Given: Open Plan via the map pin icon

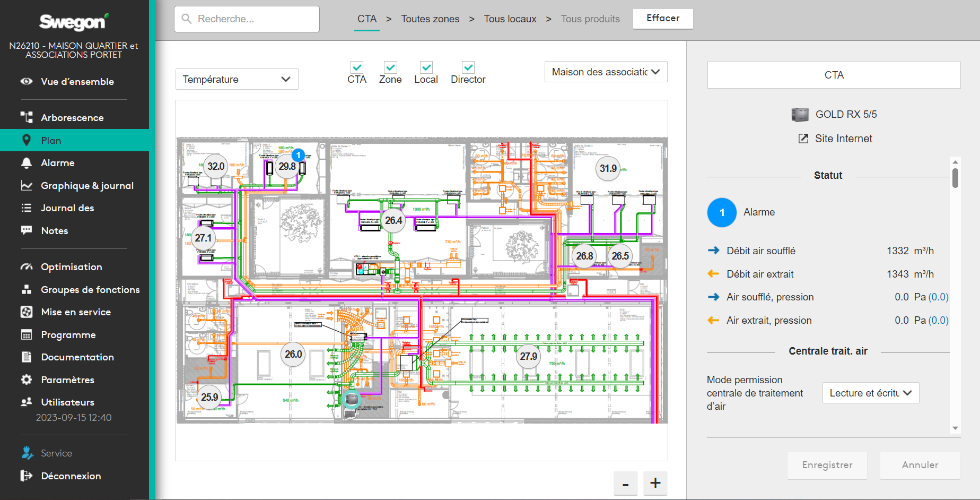Looking at the screenshot, I should [27, 140].
